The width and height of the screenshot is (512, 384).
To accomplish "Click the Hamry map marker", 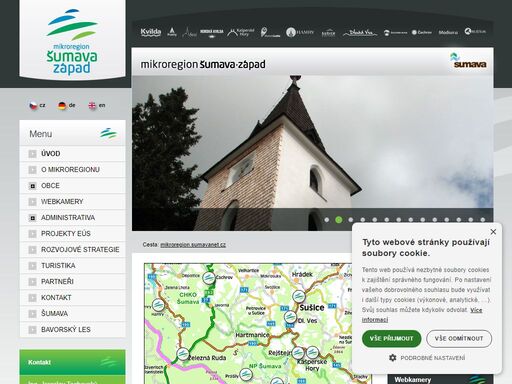I will [x=158, y=305].
